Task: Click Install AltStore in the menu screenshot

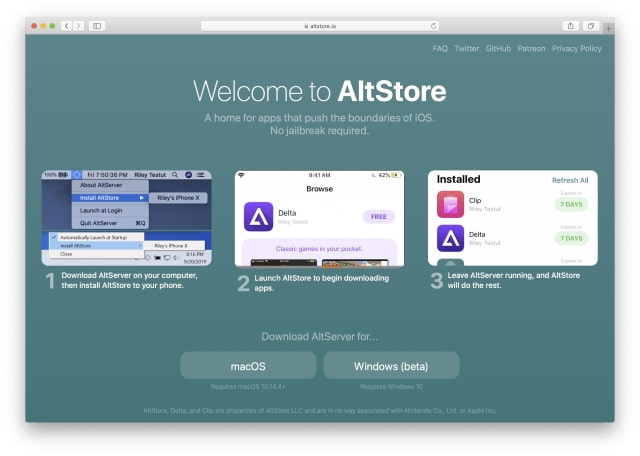Action: 110,198
